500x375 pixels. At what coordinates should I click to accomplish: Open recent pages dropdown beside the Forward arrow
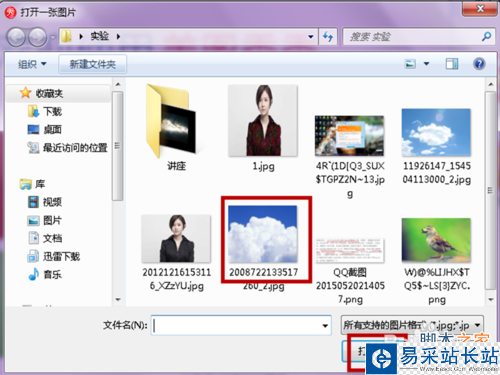pos(53,37)
